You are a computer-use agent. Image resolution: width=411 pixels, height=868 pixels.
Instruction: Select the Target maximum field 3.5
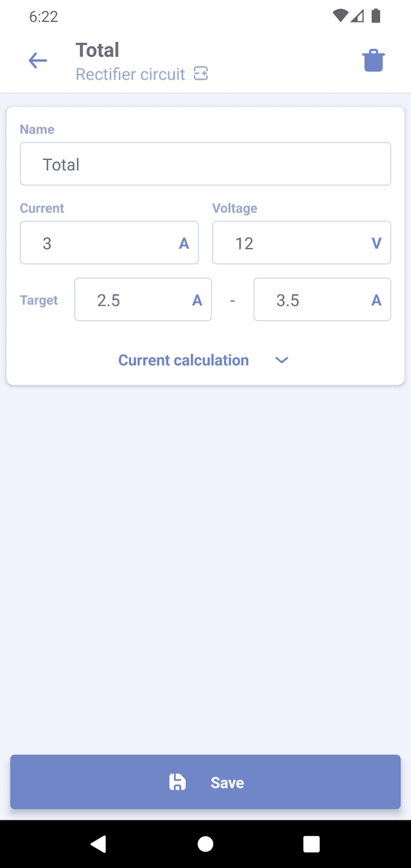tap(315, 299)
